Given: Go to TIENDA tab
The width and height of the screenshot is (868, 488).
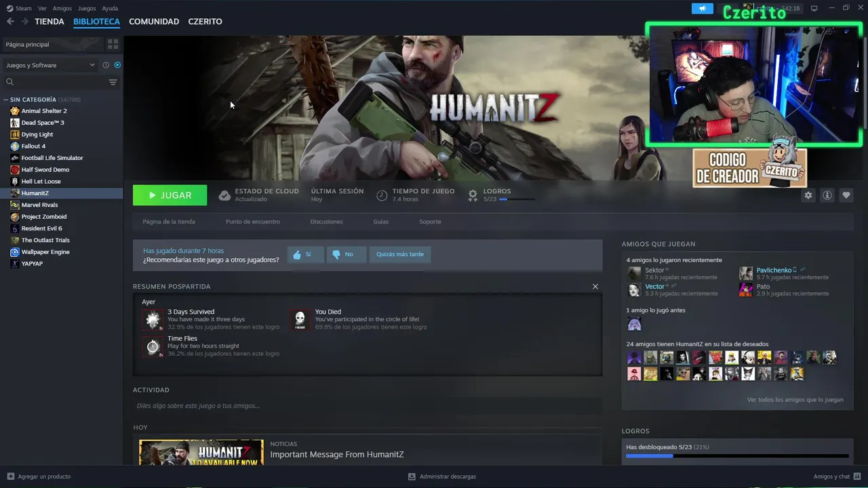Looking at the screenshot, I should click(50, 22).
